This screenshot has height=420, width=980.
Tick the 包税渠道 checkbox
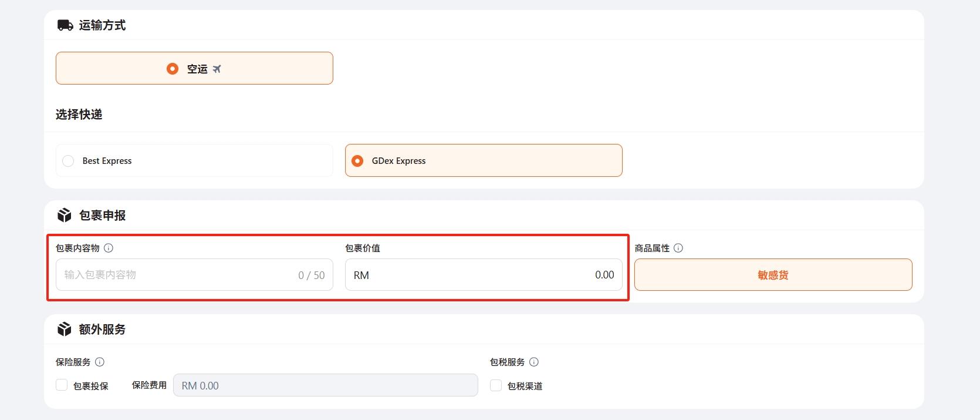point(496,385)
